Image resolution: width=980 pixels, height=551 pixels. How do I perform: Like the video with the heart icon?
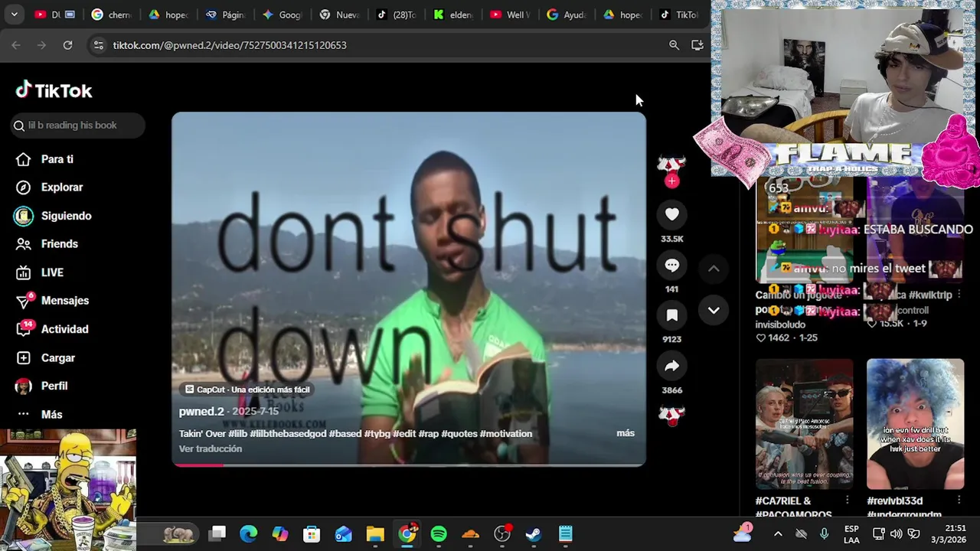[x=671, y=215]
